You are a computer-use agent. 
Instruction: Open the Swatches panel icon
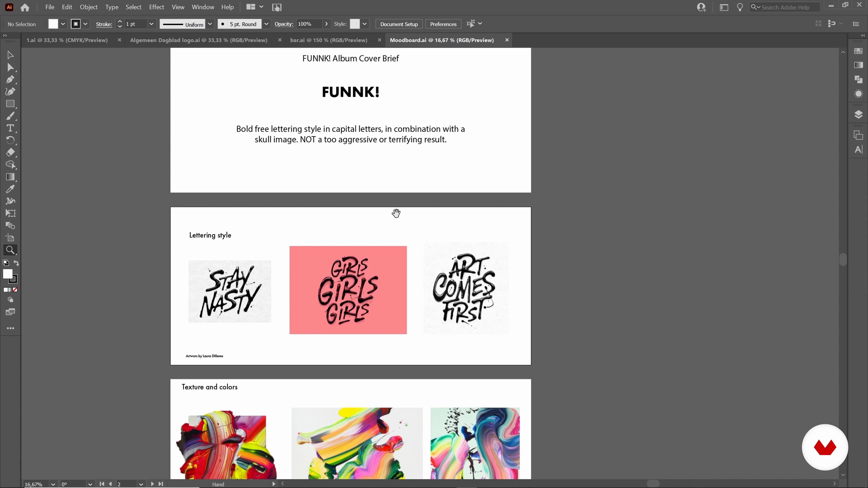click(858, 51)
